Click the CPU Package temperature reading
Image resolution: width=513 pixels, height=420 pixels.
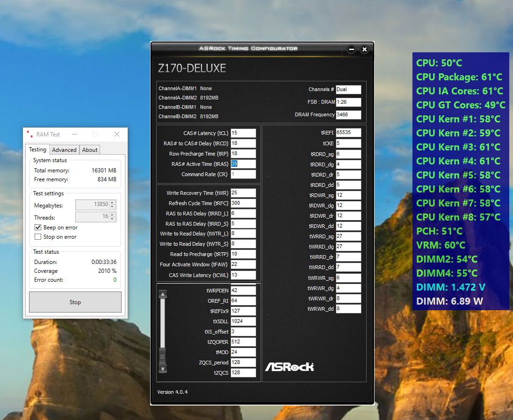459,77
